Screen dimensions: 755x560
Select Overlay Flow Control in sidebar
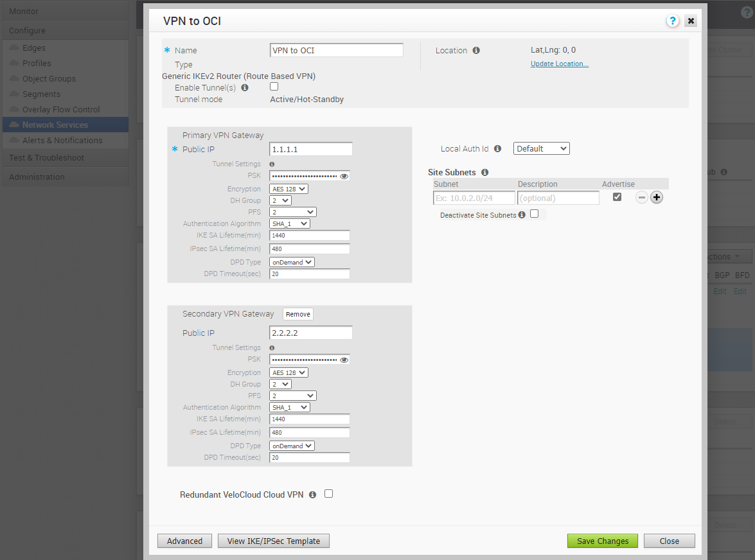[61, 109]
